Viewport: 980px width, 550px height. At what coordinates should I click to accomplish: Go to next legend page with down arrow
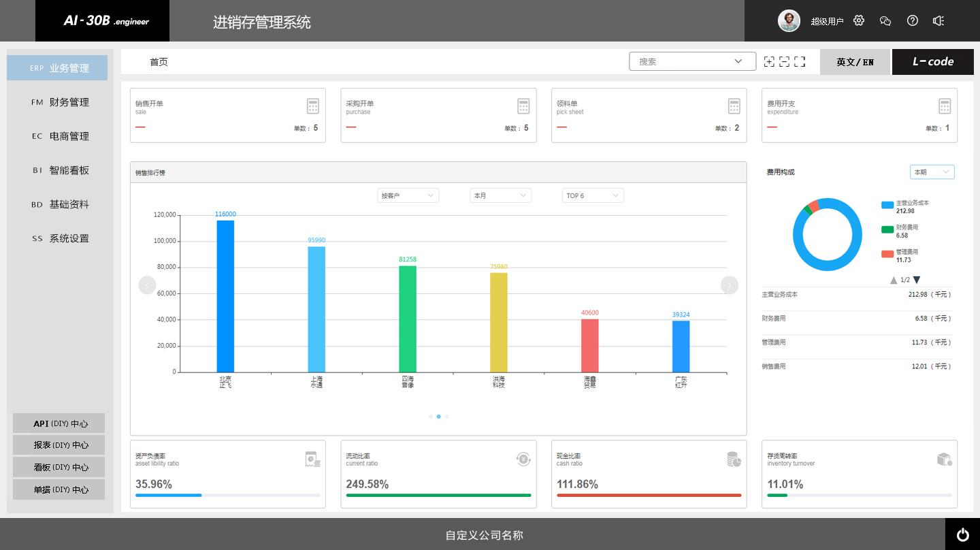(917, 280)
